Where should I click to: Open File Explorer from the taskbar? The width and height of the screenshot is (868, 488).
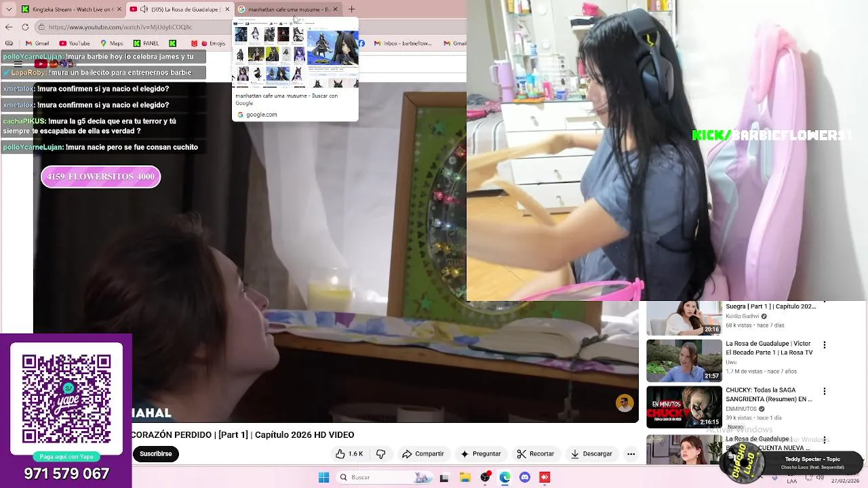coord(465,477)
